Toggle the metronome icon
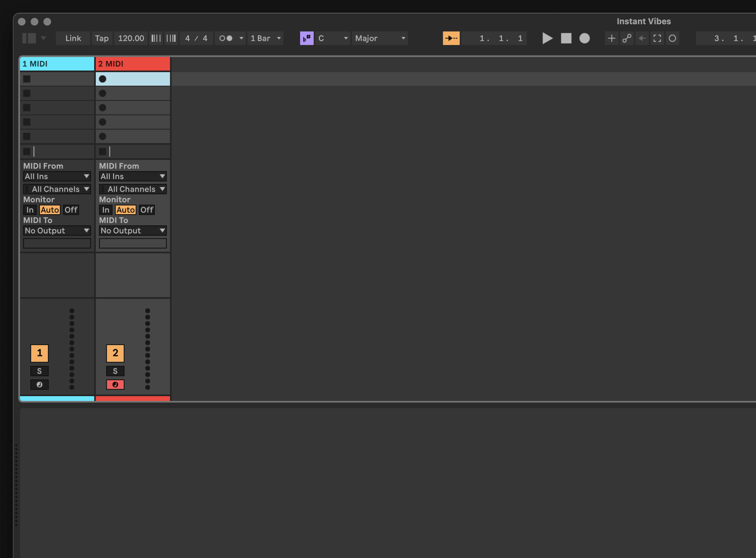The width and height of the screenshot is (756, 558). point(226,38)
